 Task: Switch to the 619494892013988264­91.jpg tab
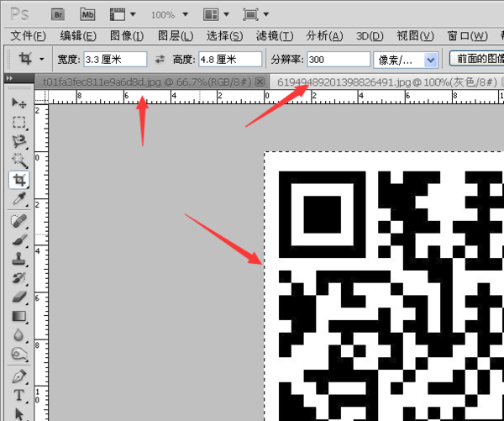pos(387,82)
